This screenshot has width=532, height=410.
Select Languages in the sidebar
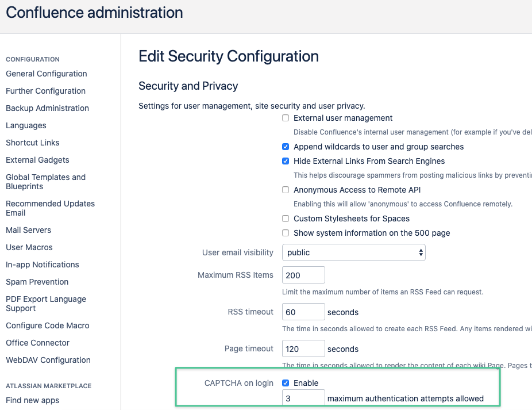point(26,125)
